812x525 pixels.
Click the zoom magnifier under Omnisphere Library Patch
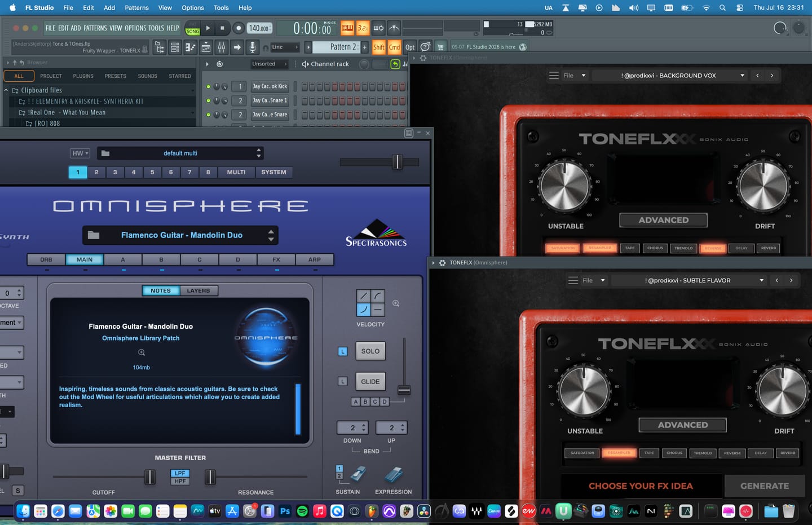142,352
